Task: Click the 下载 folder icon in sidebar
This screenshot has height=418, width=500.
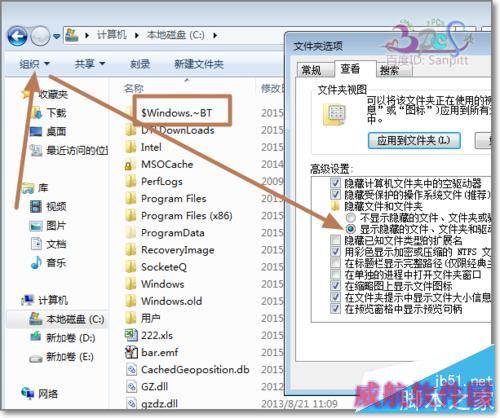Action: 36,113
